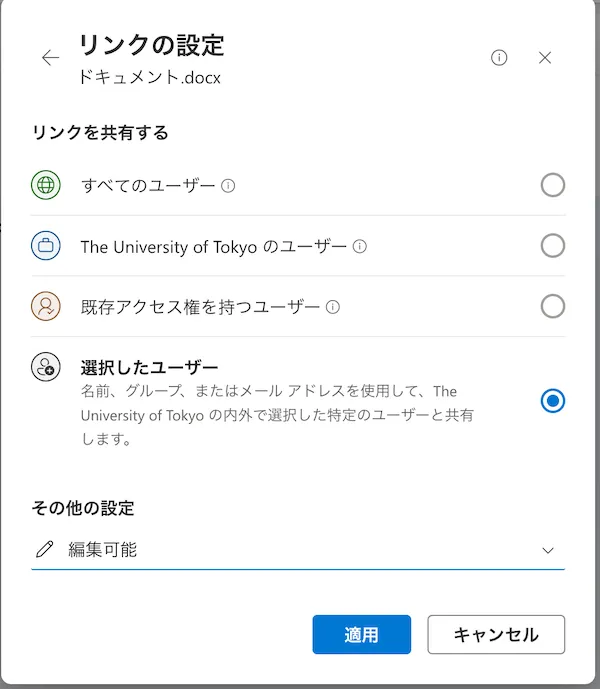Select The University of Tokyo users radio button
The height and width of the screenshot is (689, 600).
click(x=552, y=246)
